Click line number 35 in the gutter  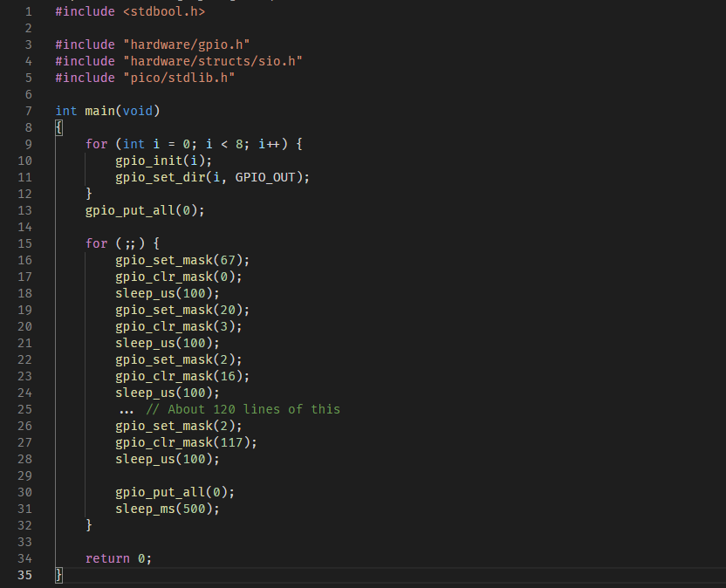pos(24,576)
